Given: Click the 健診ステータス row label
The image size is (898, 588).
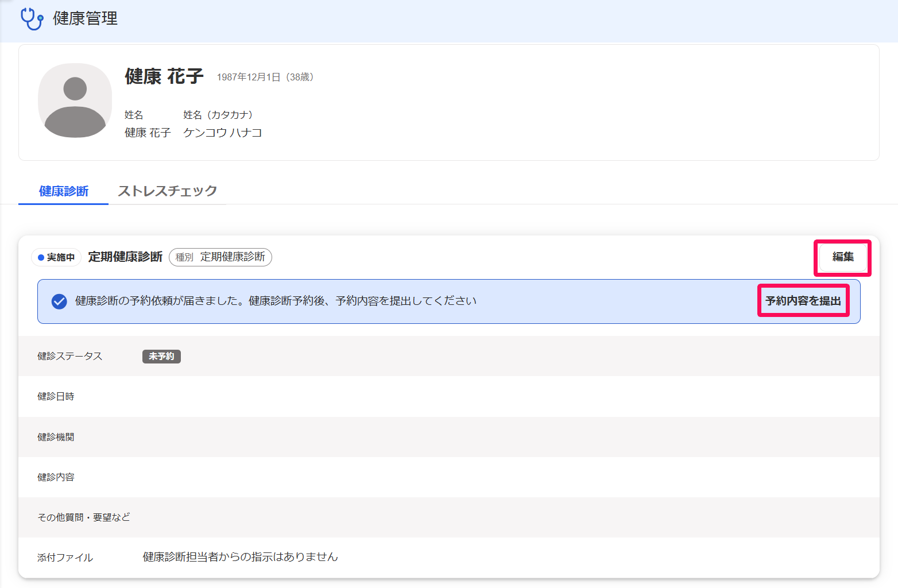Looking at the screenshot, I should (70, 357).
